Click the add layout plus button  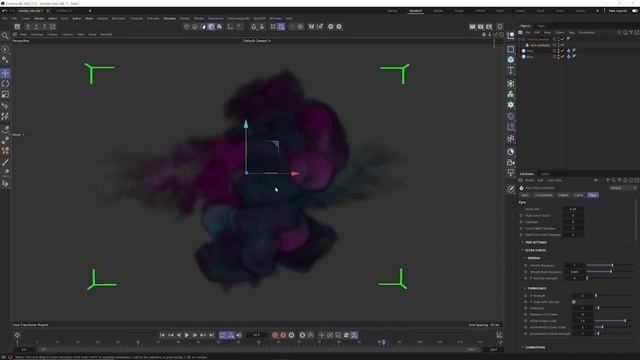coord(598,11)
